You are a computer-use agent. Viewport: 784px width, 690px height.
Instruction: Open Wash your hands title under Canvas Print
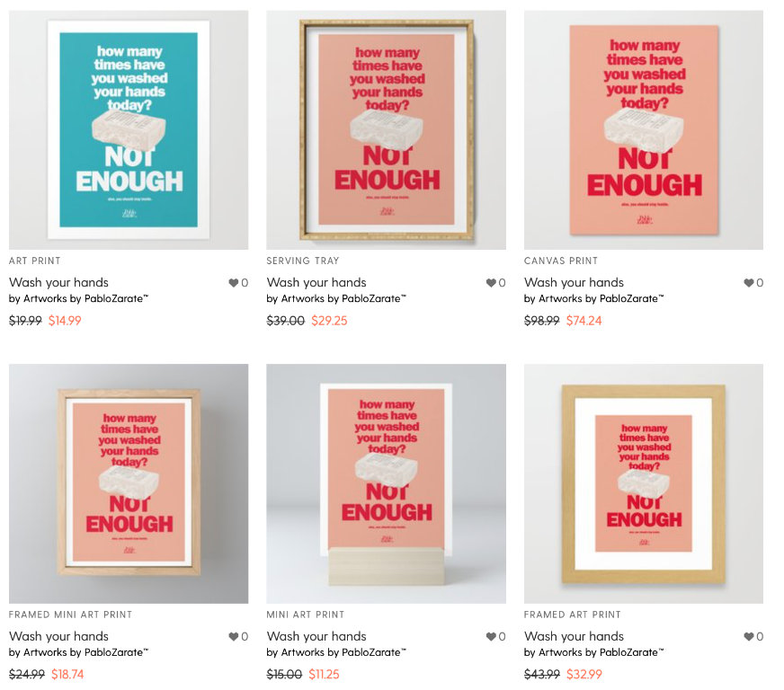click(574, 283)
